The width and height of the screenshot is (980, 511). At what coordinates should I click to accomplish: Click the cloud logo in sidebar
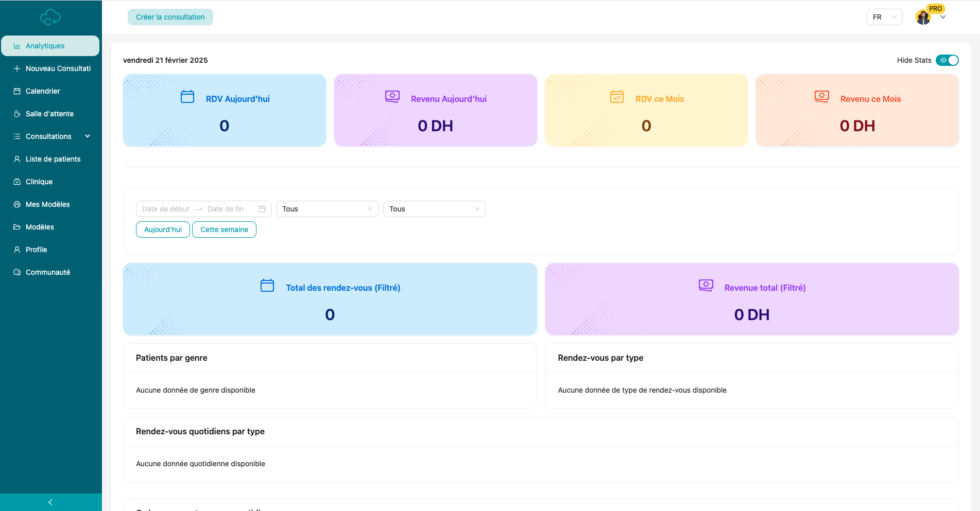pyautogui.click(x=50, y=17)
